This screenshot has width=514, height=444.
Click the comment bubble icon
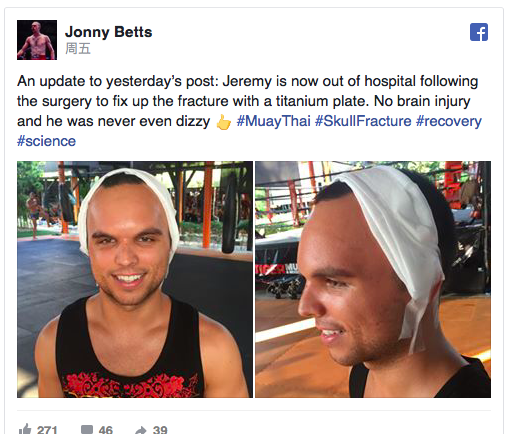[x=87, y=429]
